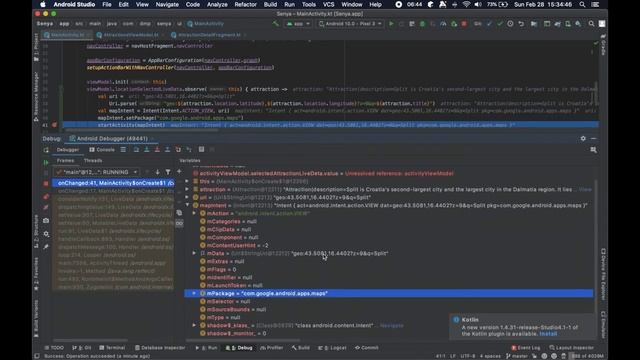Click Force Step Into red arrow icon
This screenshot has width=640, height=360.
point(157,150)
